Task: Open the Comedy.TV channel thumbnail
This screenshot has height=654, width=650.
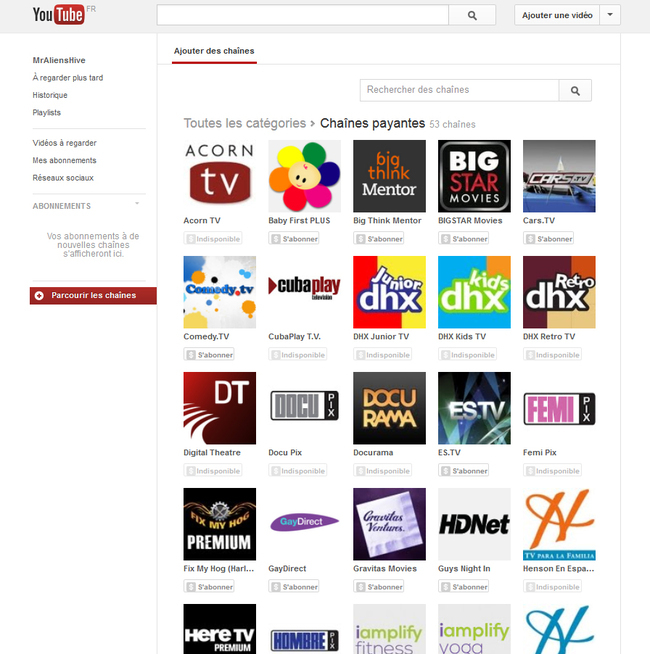Action: [219, 292]
